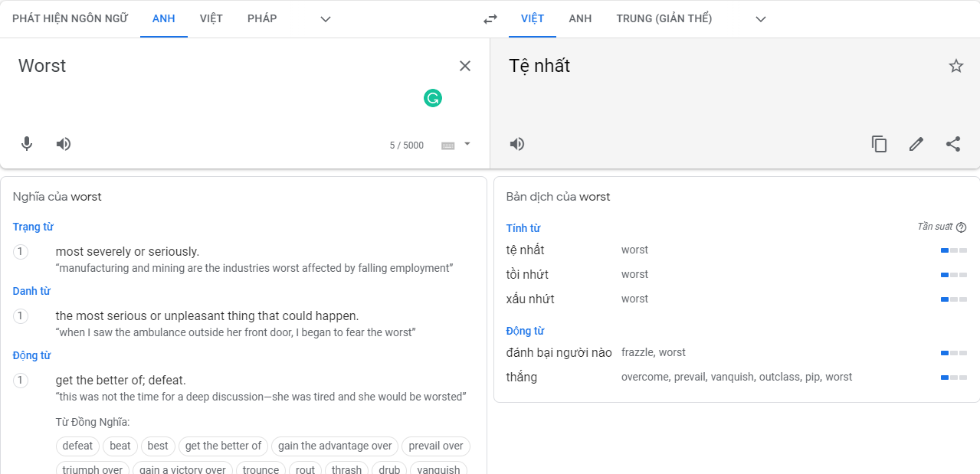Click the synonym chip "prevail over"
The width and height of the screenshot is (980, 474).
coord(436,446)
